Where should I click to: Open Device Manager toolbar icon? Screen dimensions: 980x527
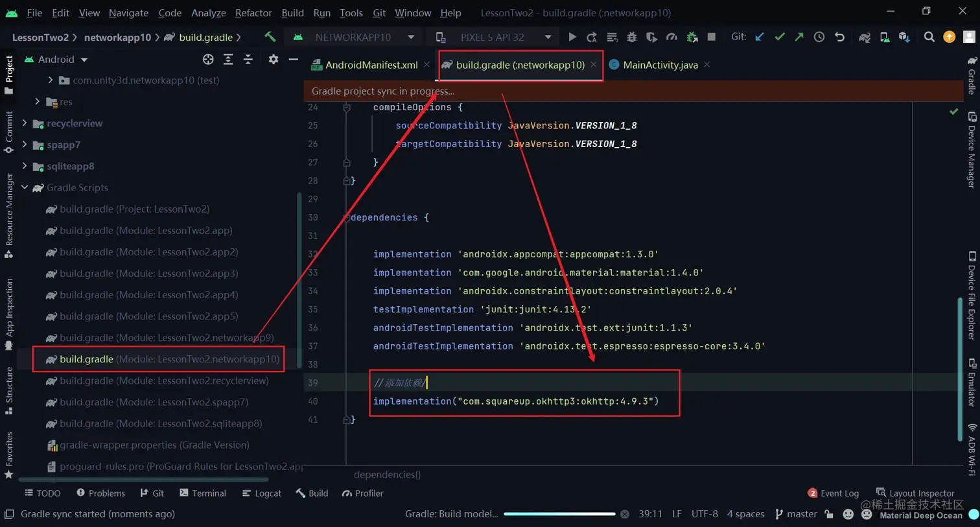(885, 37)
